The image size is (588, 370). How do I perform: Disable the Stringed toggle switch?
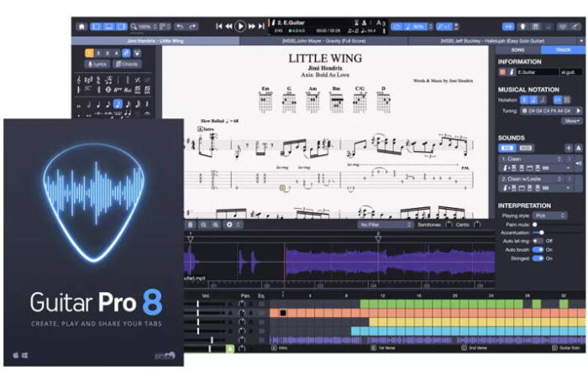[538, 258]
